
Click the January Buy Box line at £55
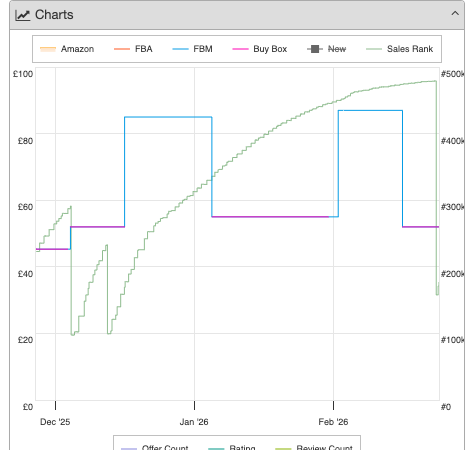pyautogui.click(x=270, y=217)
